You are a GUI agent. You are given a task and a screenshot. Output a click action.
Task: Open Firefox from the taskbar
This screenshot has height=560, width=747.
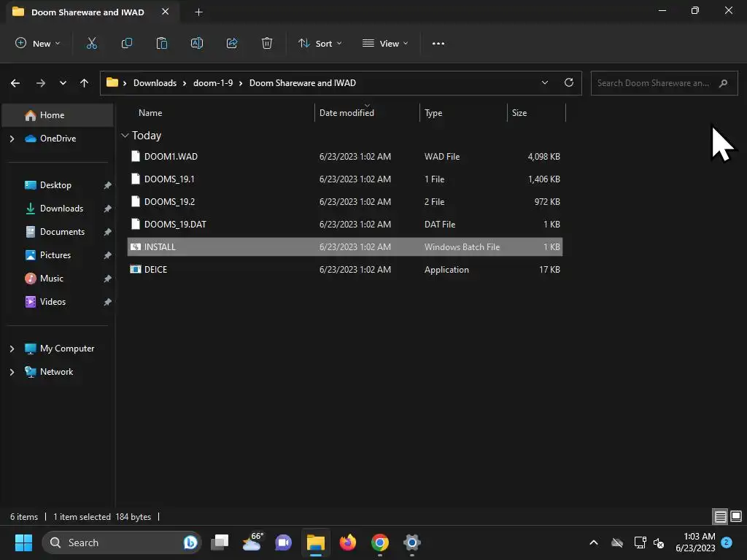[x=348, y=542]
